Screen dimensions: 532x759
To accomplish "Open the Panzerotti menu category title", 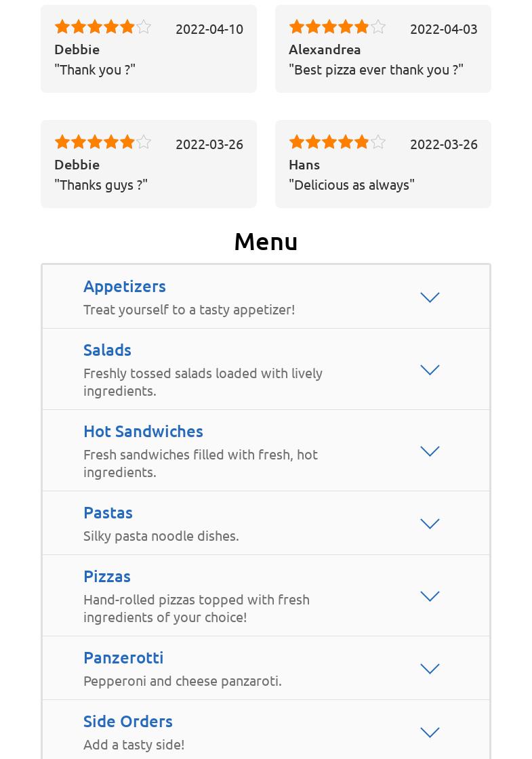I will tap(123, 657).
